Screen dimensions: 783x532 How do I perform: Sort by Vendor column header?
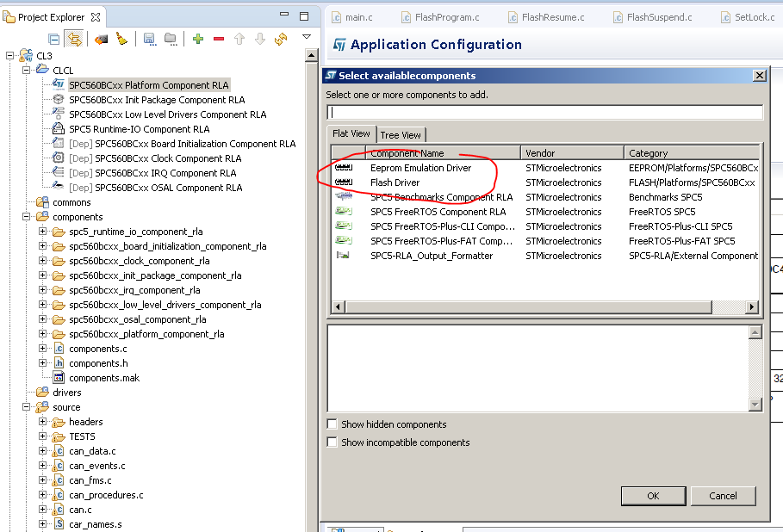click(x=572, y=152)
